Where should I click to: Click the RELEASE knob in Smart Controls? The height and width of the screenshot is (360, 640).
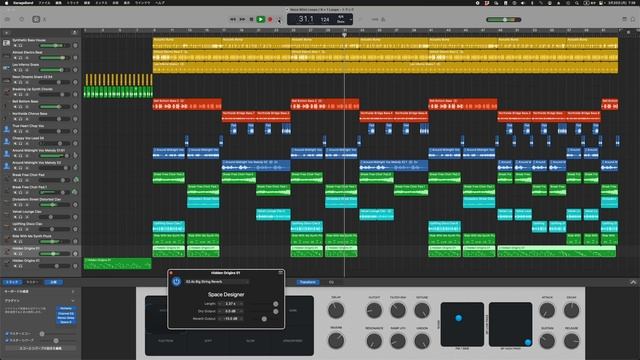pyautogui.click(x=571, y=341)
